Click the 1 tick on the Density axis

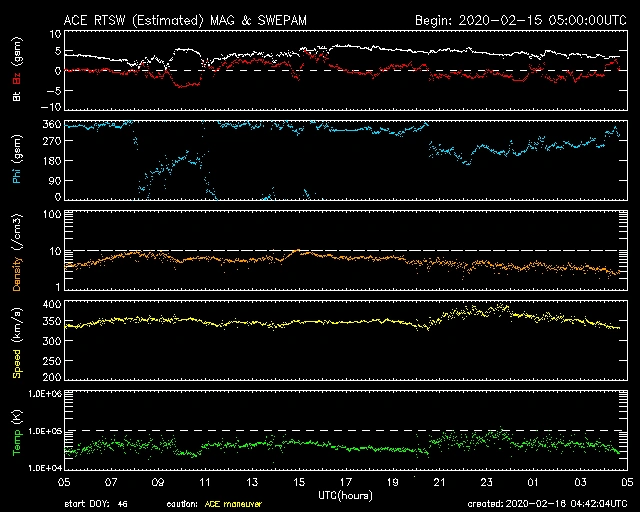click(58, 287)
